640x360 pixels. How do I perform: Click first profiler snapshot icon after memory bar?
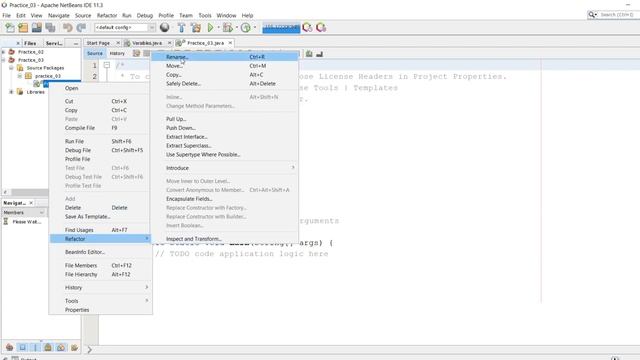pyautogui.click(x=307, y=28)
